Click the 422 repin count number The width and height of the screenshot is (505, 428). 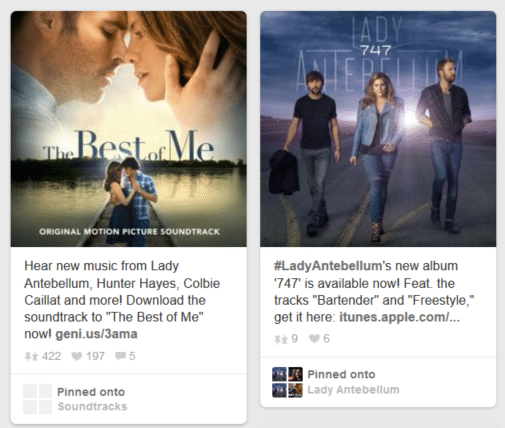(x=51, y=356)
